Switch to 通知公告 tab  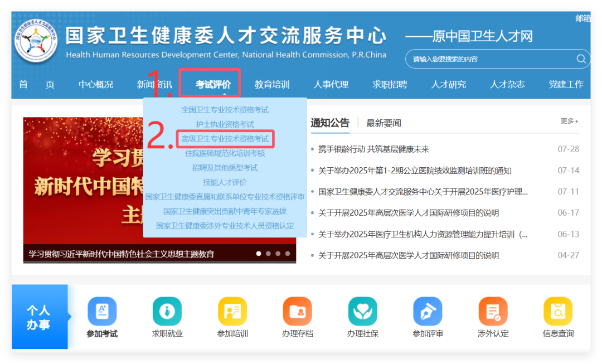tap(330, 123)
